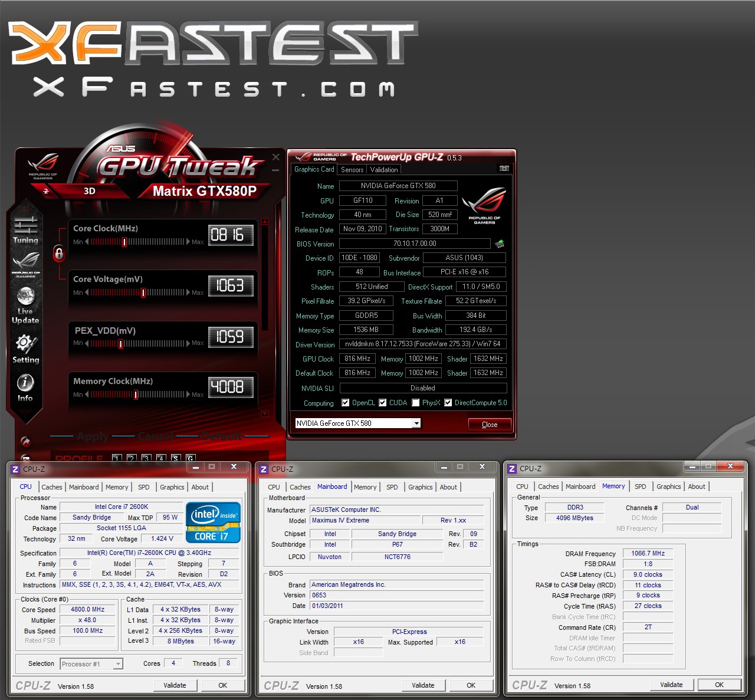The image size is (755, 700).
Task: Click scroll down arrow in GPU Tweak list
Action: click(265, 413)
